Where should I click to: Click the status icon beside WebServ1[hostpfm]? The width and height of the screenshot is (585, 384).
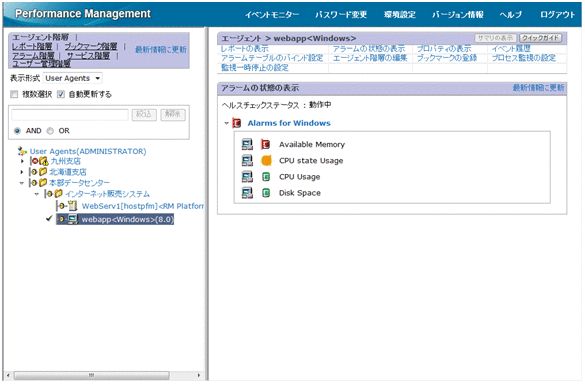coord(62,206)
